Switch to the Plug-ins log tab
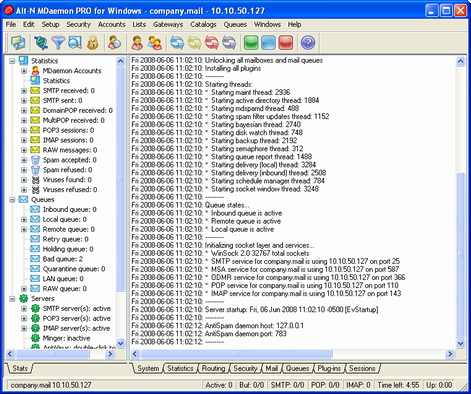Image resolution: width=471 pixels, height=394 pixels. 329,368
